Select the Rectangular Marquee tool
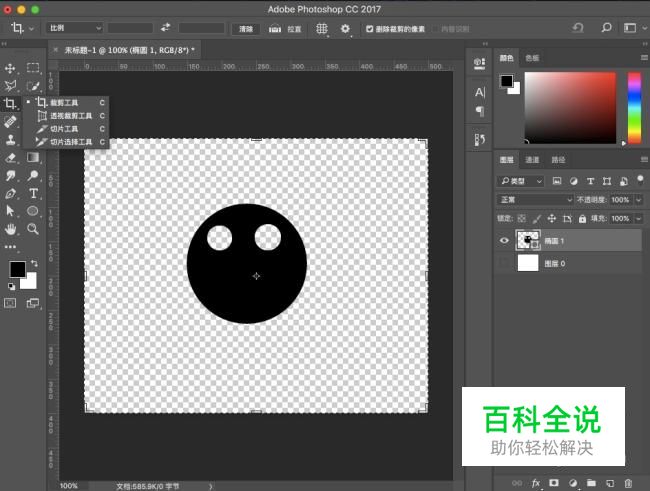This screenshot has width=650, height=491. pos(33,68)
